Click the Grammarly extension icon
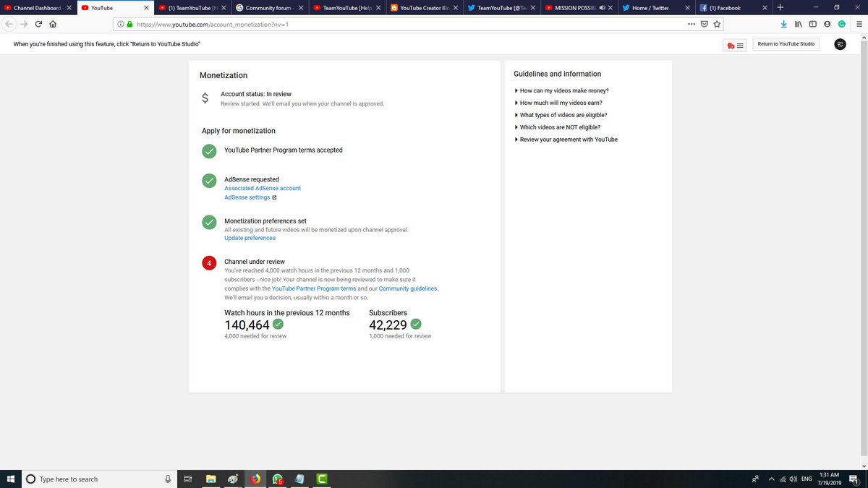Image resolution: width=868 pixels, height=488 pixels. click(842, 23)
